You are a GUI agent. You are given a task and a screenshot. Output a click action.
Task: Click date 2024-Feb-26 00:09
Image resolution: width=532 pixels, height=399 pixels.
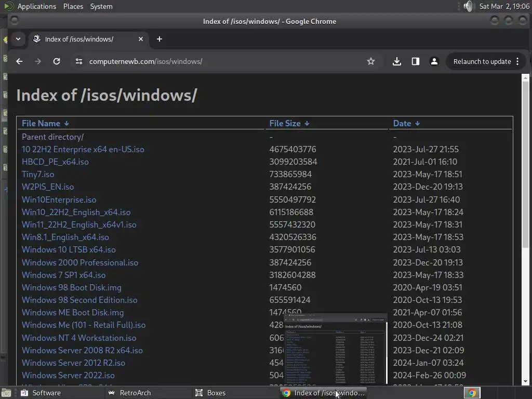(x=430, y=376)
